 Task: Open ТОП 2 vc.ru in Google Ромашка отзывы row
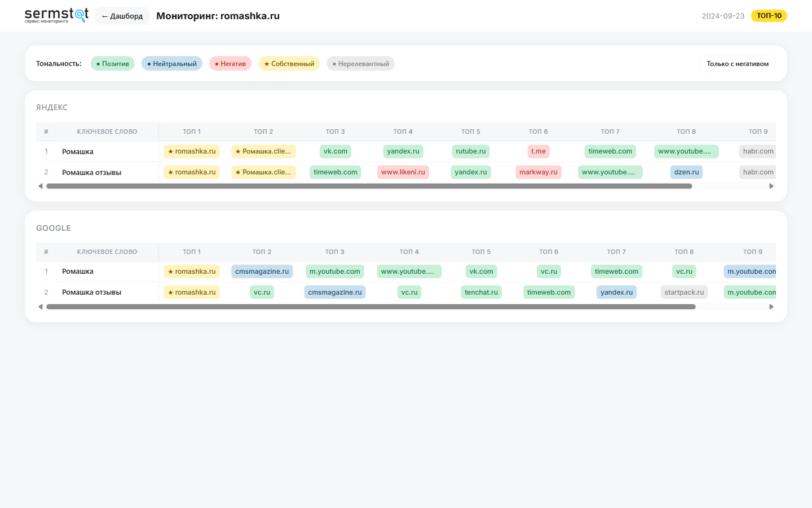click(x=262, y=292)
